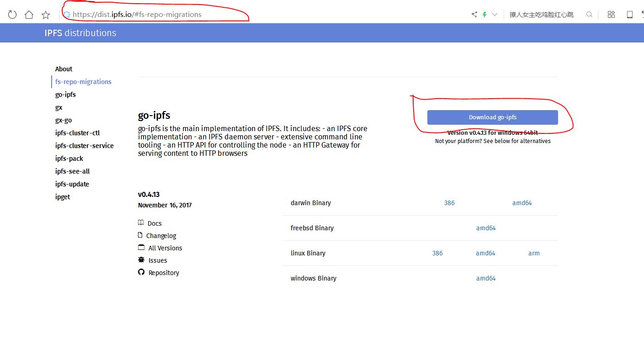Click the bug icon beside Issues
The width and height of the screenshot is (644, 355).
[x=141, y=260]
